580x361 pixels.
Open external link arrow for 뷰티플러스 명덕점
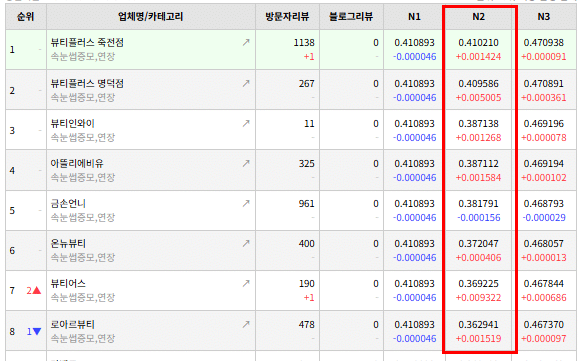pos(246,84)
